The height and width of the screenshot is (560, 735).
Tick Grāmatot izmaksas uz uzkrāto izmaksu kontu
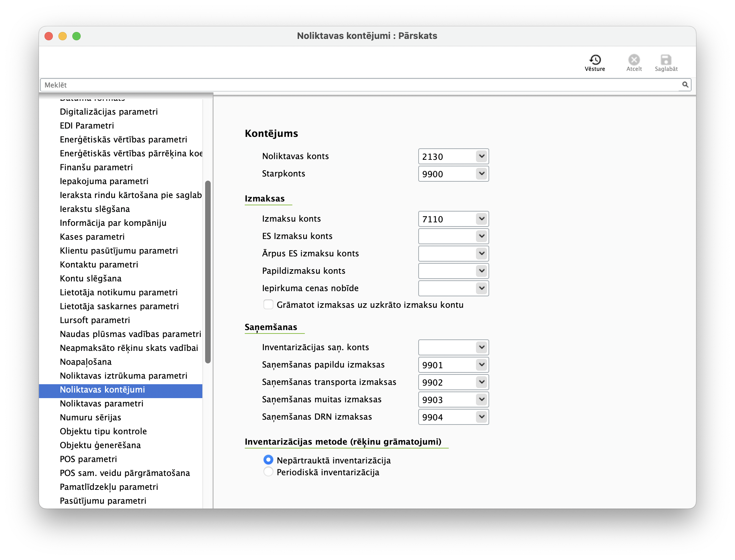(268, 305)
